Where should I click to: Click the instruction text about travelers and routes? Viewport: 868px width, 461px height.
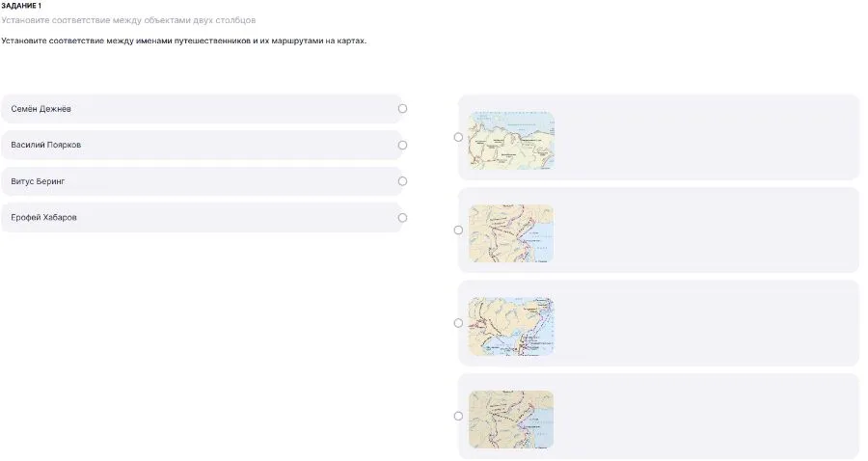(x=183, y=41)
